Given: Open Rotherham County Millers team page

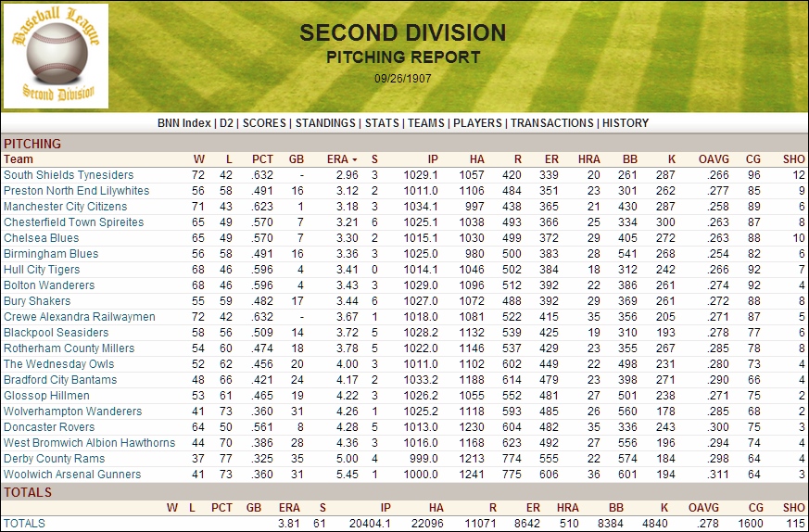Looking at the screenshot, I should click(70, 348).
